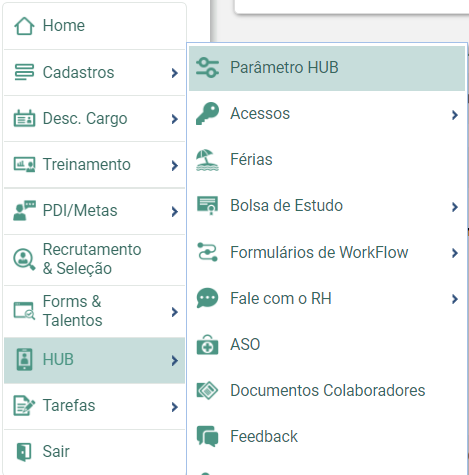Click the Acessos key icon
Viewport: 469px width, 475px height.
coord(207,114)
